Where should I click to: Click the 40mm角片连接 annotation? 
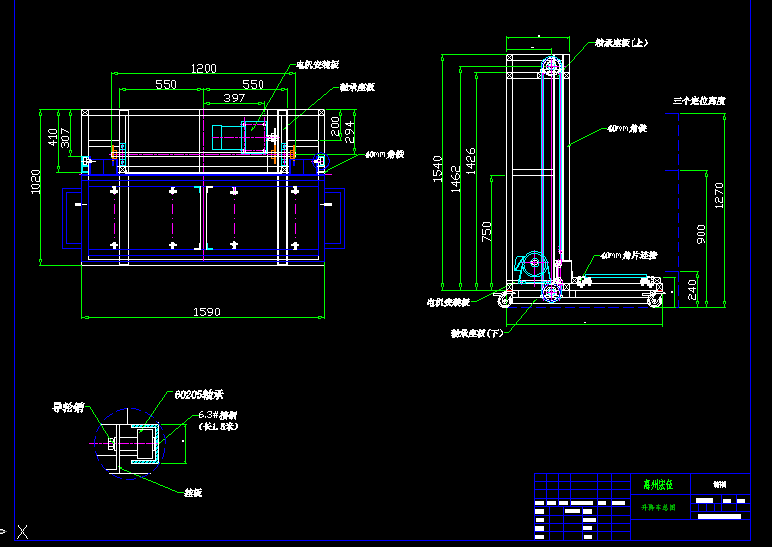(629, 256)
